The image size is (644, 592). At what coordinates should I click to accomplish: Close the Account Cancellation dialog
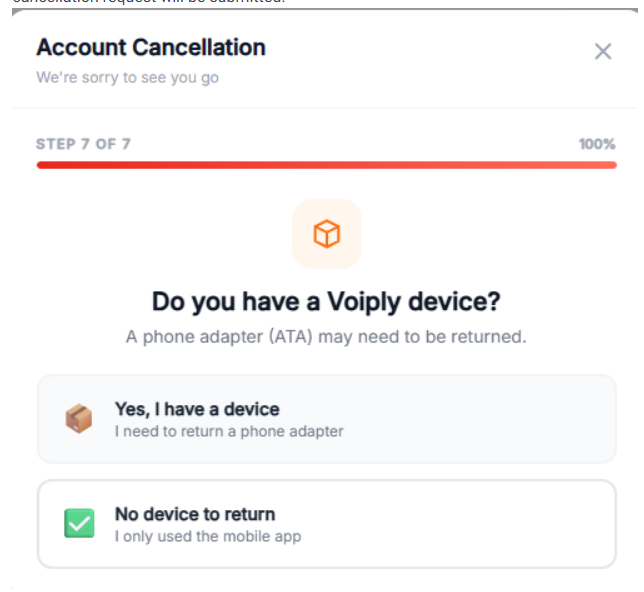coord(602,52)
